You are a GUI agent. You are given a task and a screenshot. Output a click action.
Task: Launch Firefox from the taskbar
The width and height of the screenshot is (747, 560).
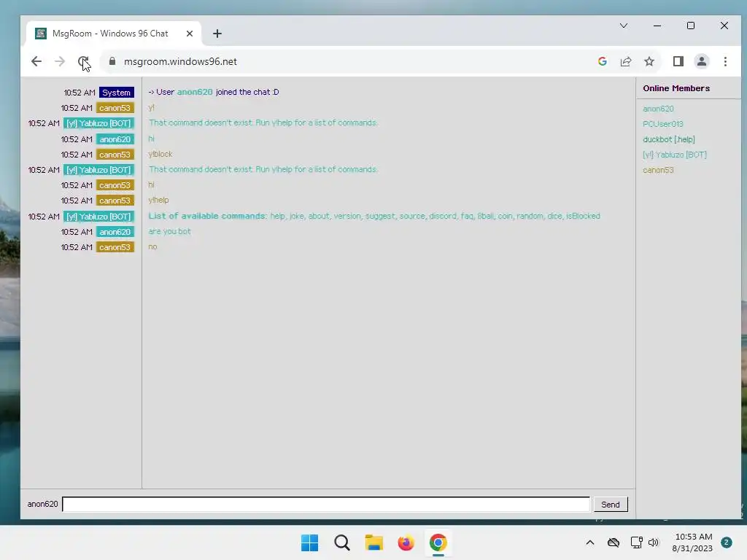point(406,542)
